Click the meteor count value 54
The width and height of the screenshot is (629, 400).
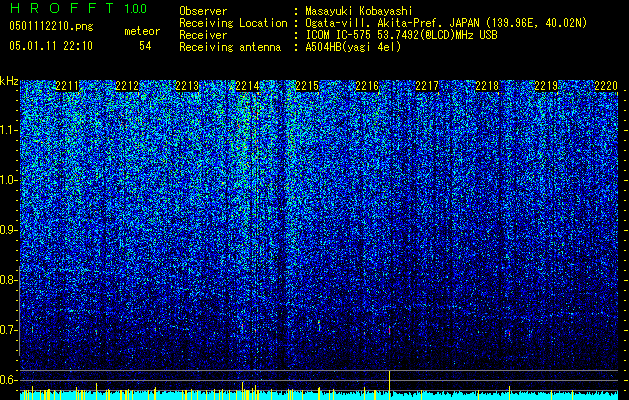click(x=145, y=46)
